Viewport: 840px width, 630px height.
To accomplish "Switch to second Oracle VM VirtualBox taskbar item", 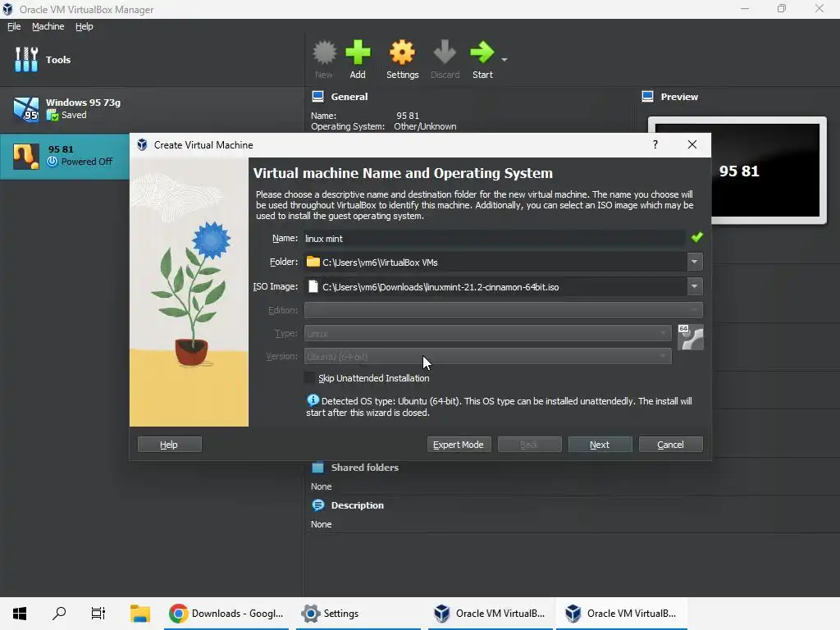I will point(622,614).
